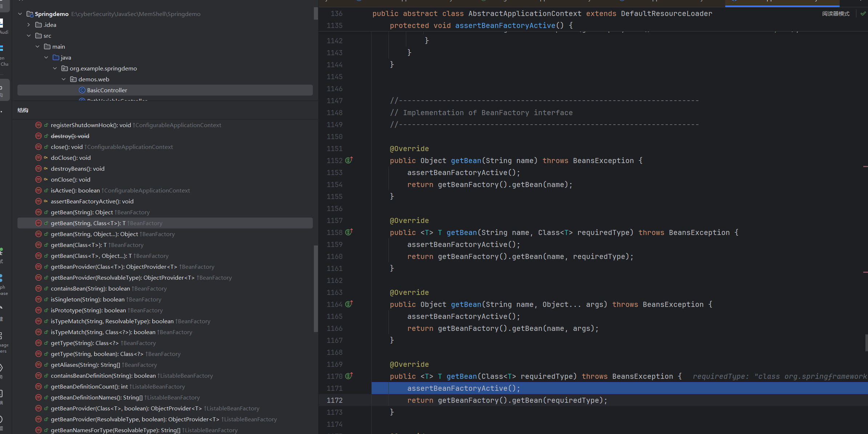Click the blue java source folder icon
Viewport: 868px width, 434px height.
(x=56, y=57)
